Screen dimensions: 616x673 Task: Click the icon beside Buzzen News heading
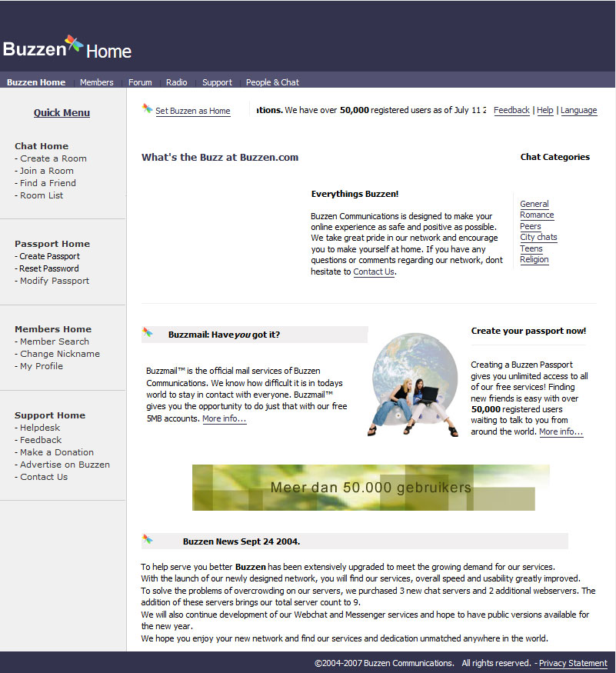coord(148,540)
